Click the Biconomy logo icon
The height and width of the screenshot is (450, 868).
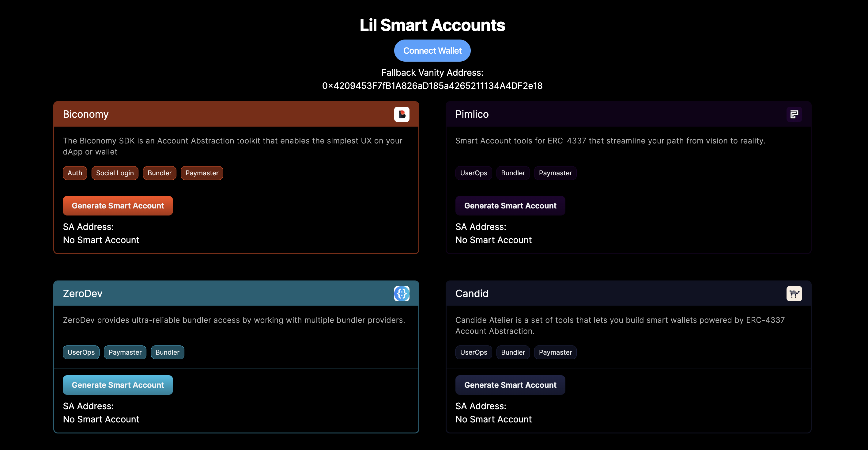402,114
